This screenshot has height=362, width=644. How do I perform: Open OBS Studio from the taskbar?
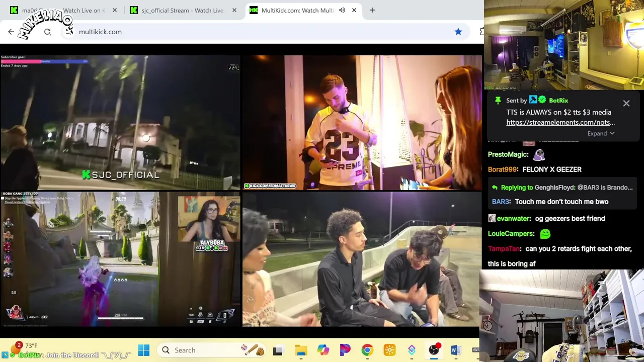click(x=434, y=350)
